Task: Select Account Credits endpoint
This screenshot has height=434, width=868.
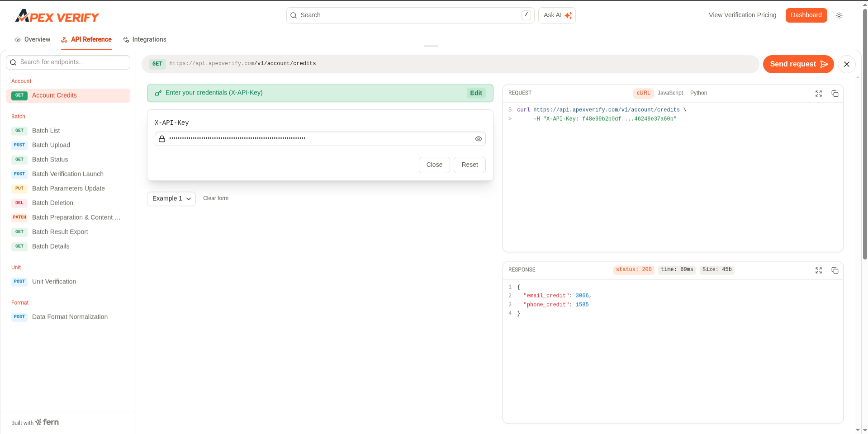Action: pyautogui.click(x=68, y=95)
